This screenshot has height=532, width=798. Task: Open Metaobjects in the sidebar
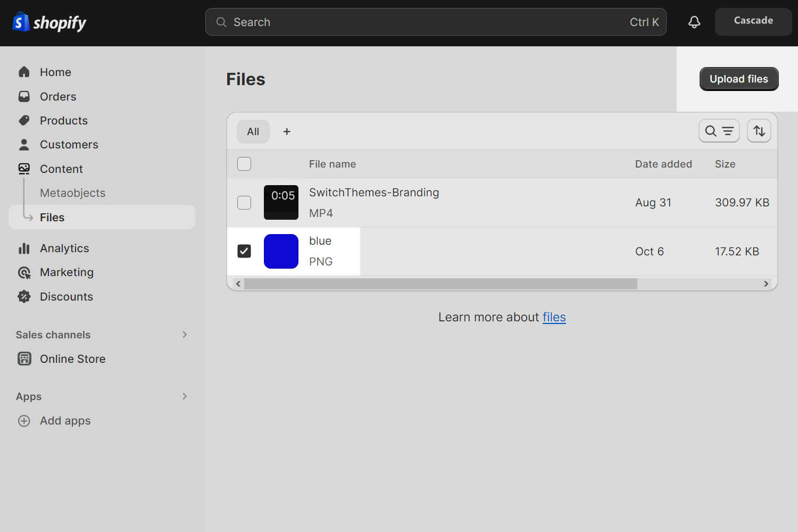(x=72, y=193)
